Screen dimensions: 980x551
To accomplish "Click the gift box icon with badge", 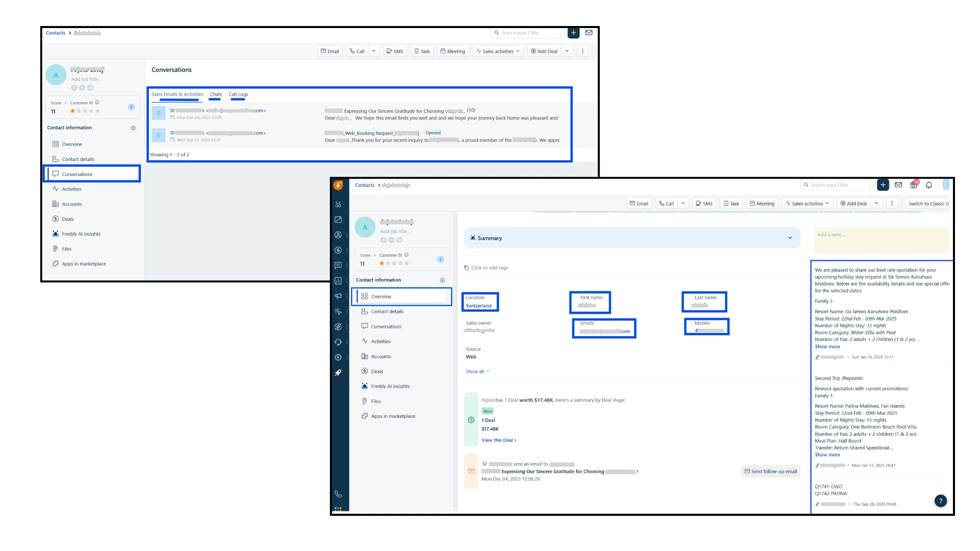I will point(913,185).
